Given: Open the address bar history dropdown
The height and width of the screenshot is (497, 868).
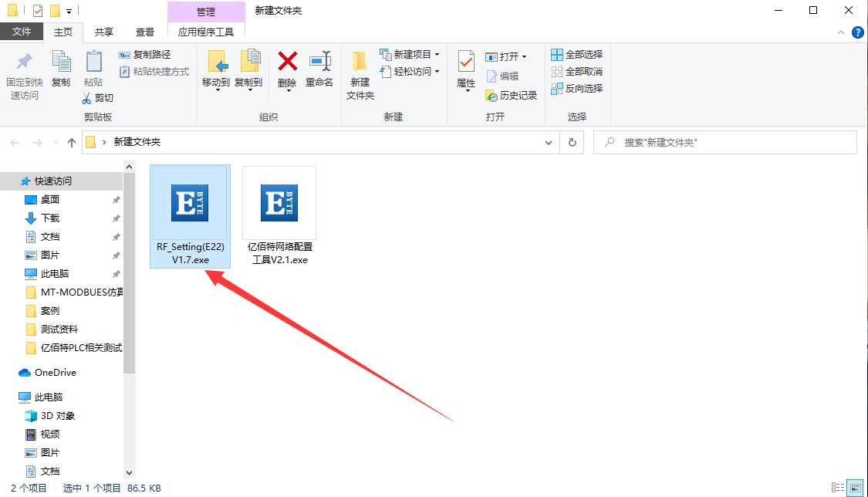Looking at the screenshot, I should pyautogui.click(x=548, y=142).
